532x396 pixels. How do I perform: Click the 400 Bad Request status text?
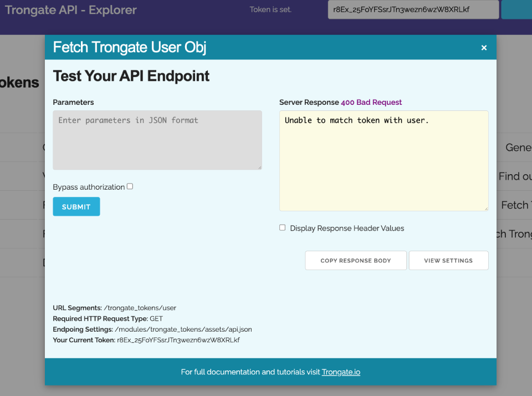click(371, 102)
